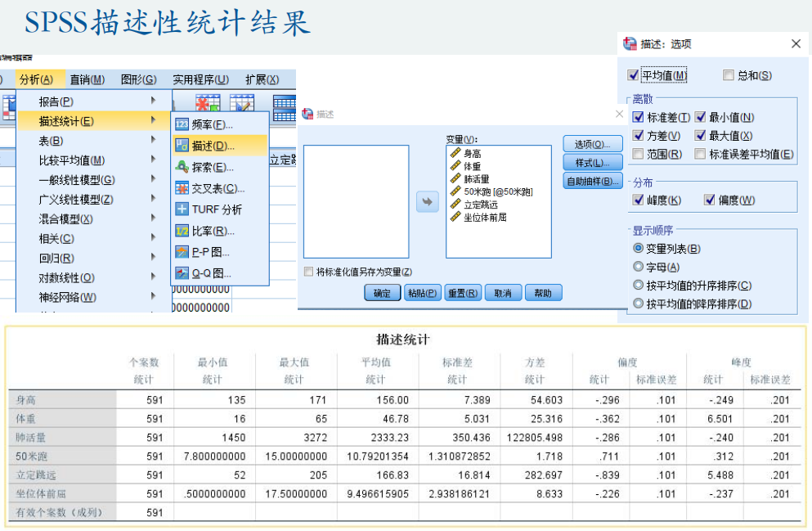Open P-P 图 plot menu item
This screenshot has width=812, height=531.
pos(220,252)
